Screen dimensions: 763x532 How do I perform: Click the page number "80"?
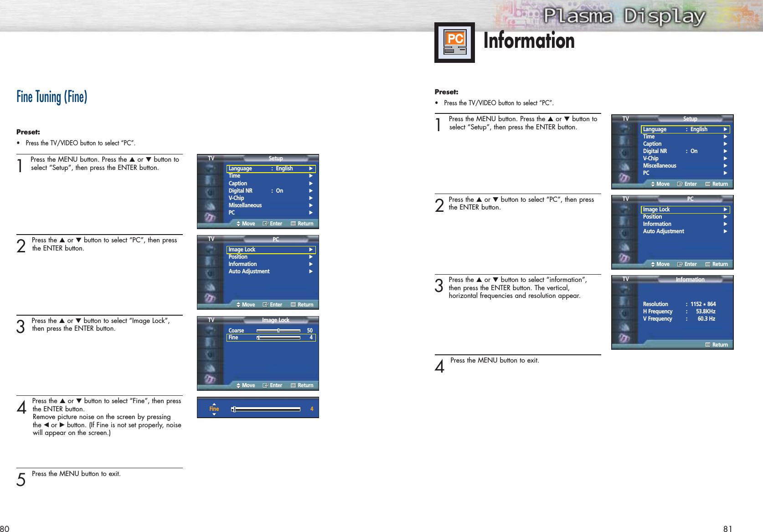coord(5,528)
